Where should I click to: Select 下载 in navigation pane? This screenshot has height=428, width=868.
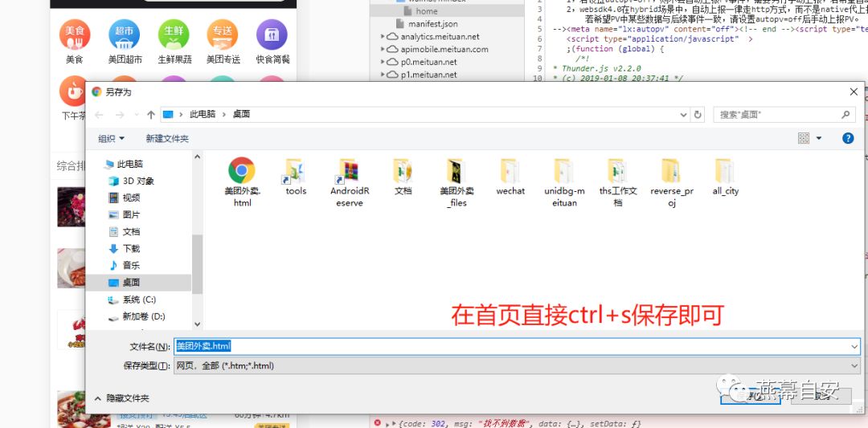coord(124,248)
